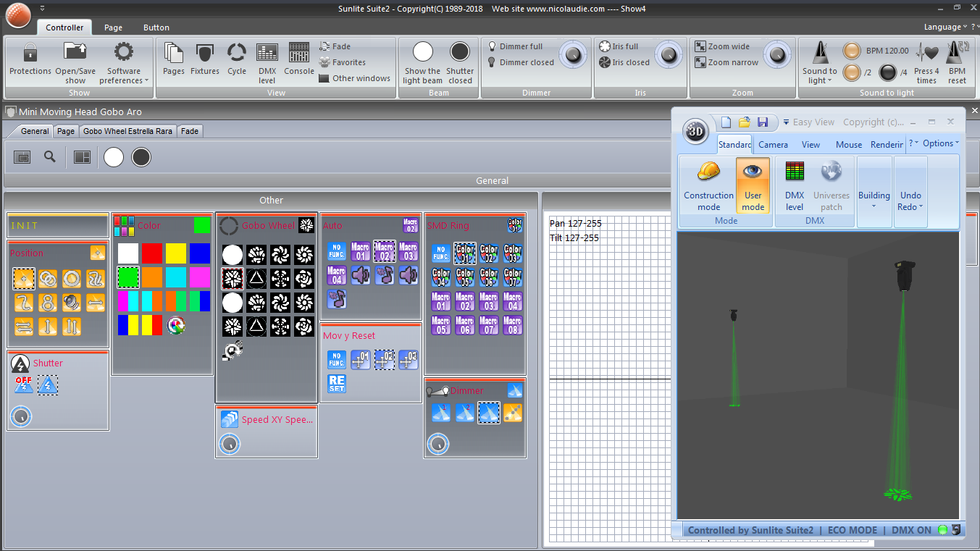This screenshot has height=551, width=980.
Task: Toggle Shutter closed in Beam group
Action: [x=460, y=62]
